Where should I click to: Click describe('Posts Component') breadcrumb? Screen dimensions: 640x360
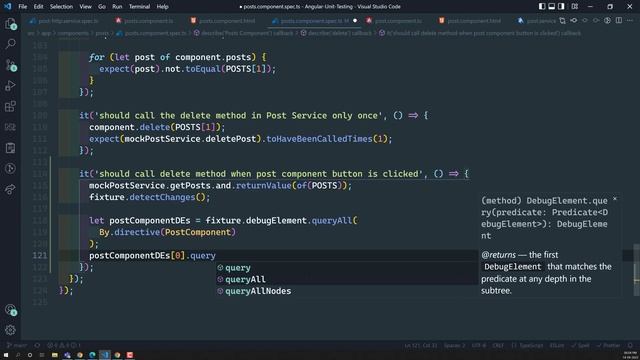[243, 33]
